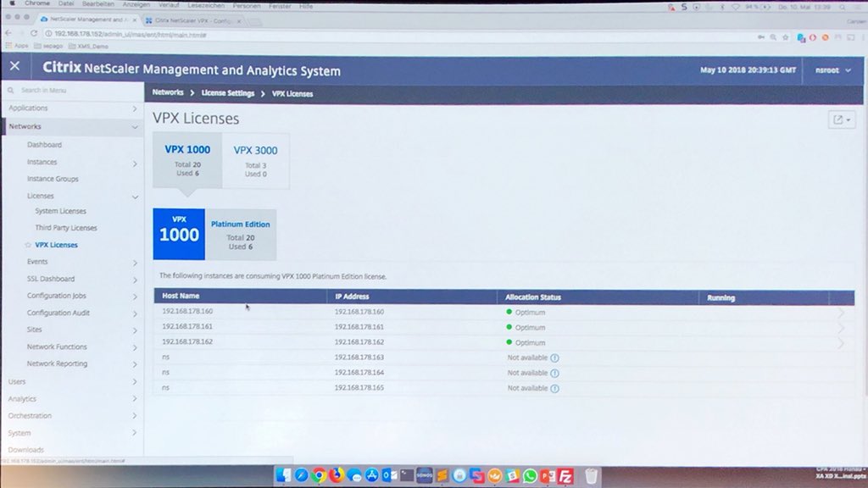Click the info icon beside 192.168.178.163's Not available status
The width and height of the screenshot is (868, 488).
555,358
